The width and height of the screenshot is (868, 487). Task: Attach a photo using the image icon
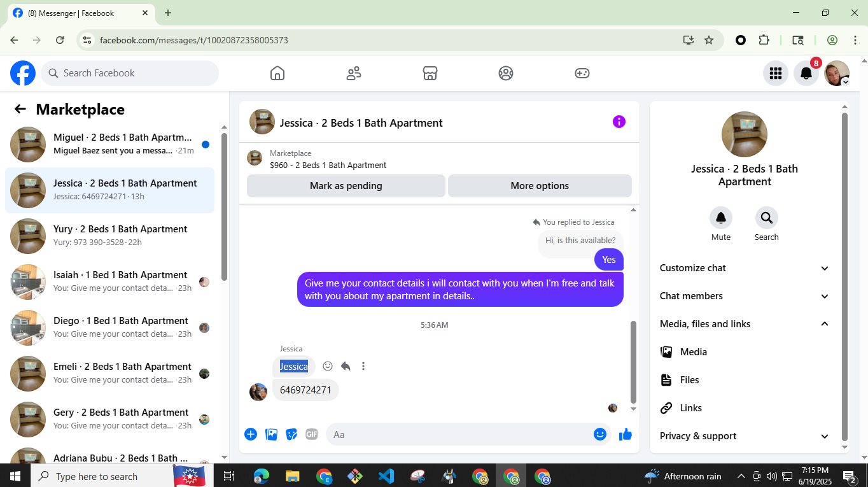pos(271,434)
